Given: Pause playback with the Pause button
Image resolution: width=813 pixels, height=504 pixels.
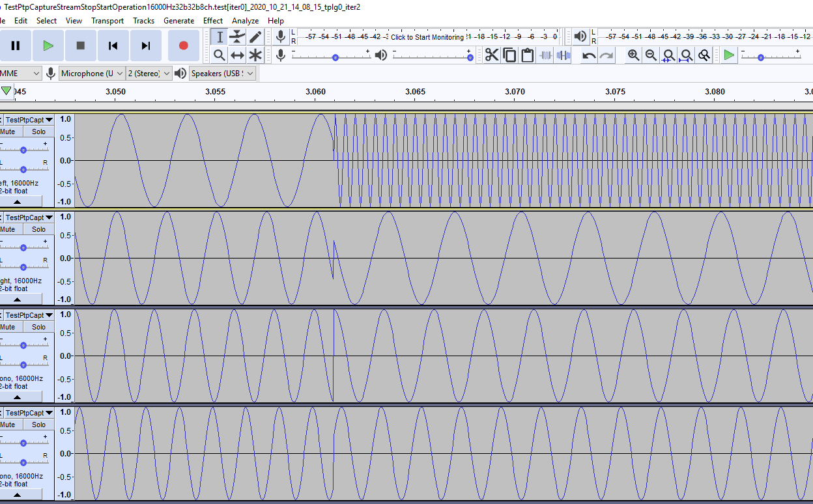Looking at the screenshot, I should [x=16, y=46].
